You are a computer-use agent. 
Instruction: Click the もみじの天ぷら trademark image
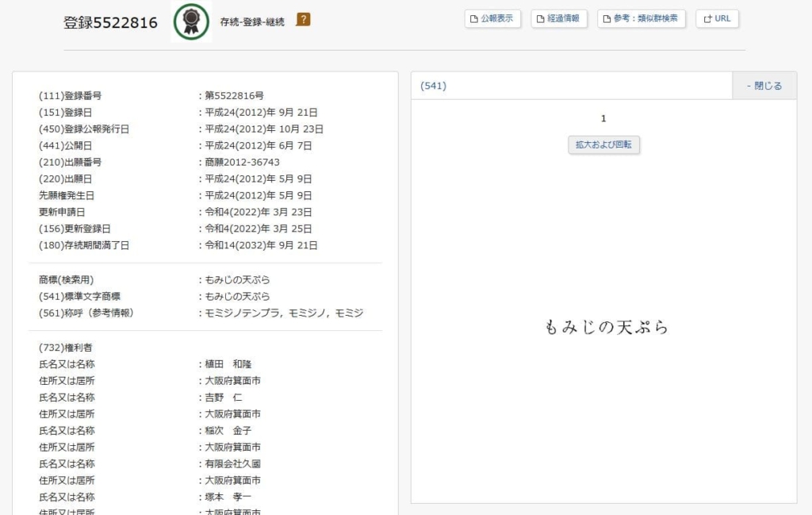pos(607,327)
